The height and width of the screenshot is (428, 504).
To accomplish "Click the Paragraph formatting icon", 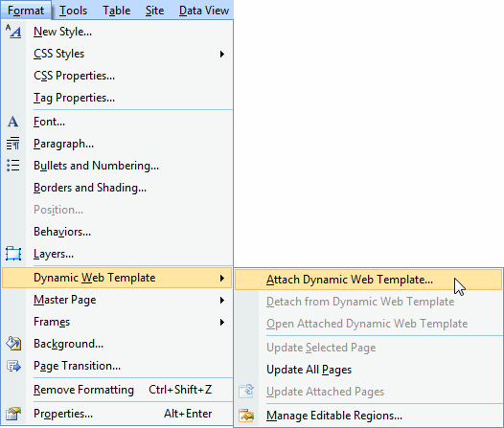I will tap(12, 144).
